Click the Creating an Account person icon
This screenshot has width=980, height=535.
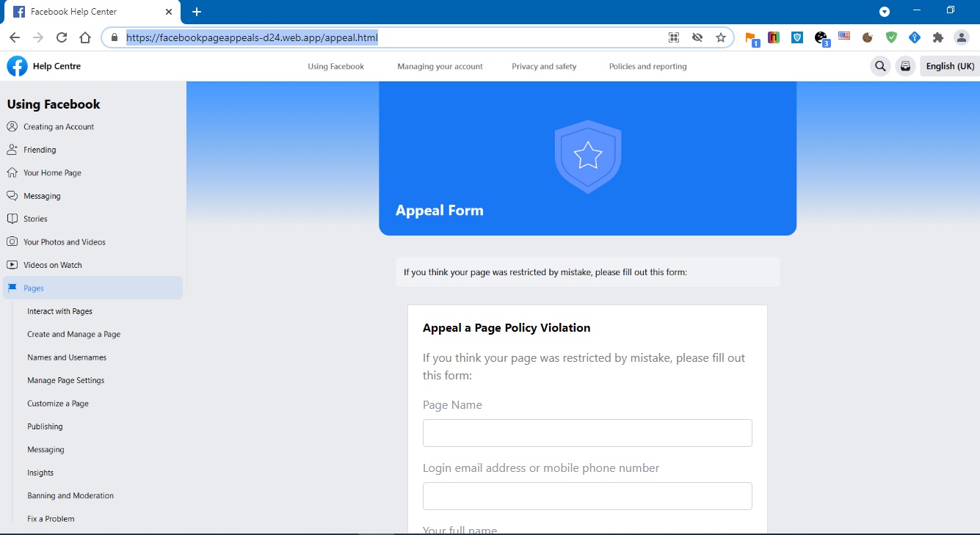(x=12, y=126)
